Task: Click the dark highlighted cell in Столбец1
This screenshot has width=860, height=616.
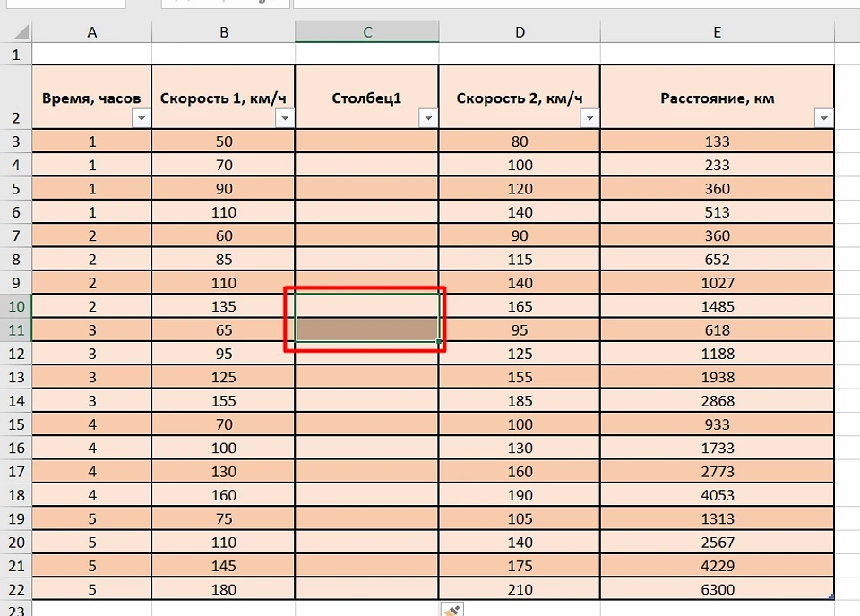Action: point(366,329)
